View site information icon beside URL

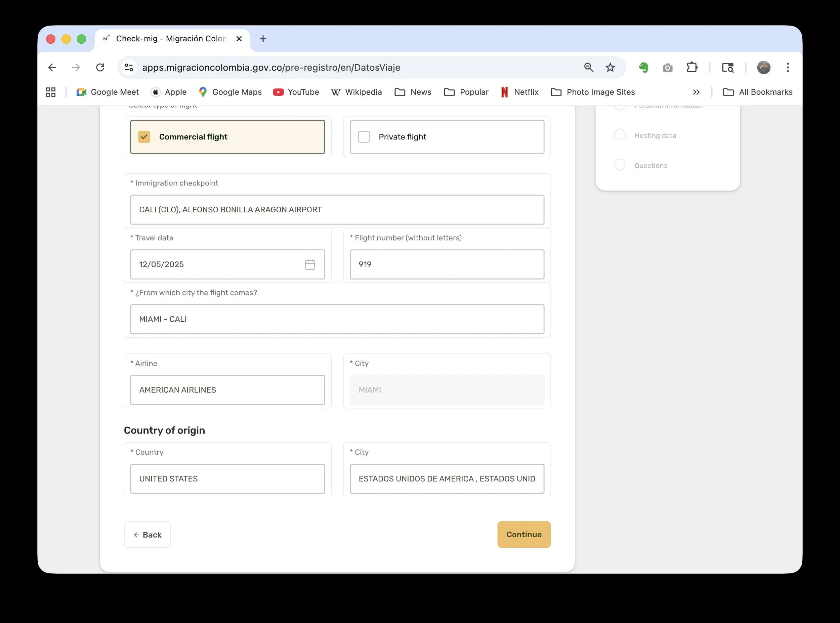click(129, 68)
